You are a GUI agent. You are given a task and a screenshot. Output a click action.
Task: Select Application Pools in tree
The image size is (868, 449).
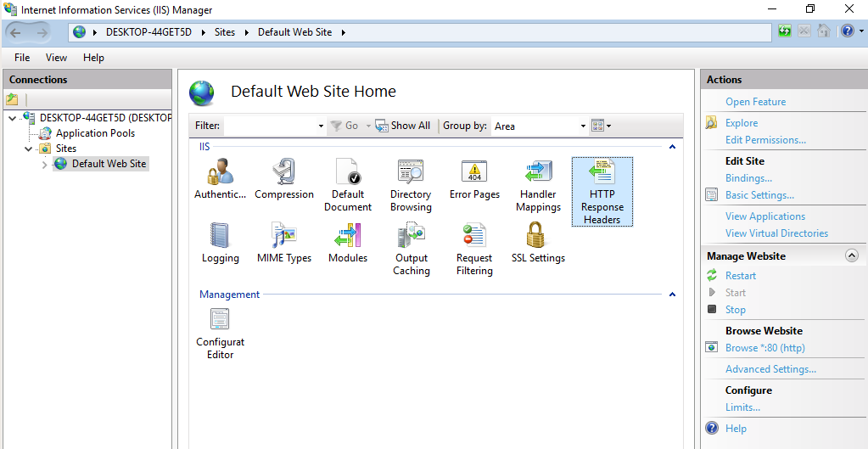coord(95,133)
